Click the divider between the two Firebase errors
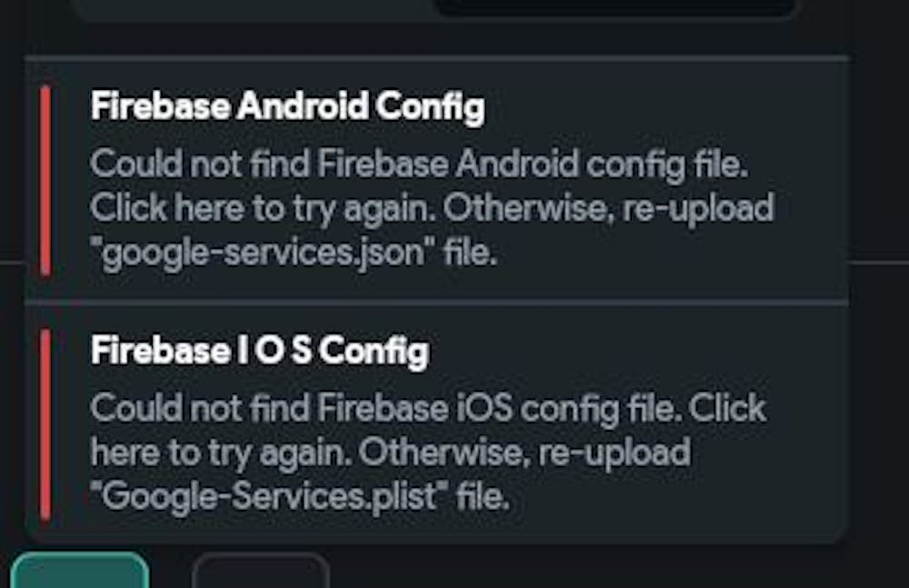The width and height of the screenshot is (909, 588). pos(436,302)
